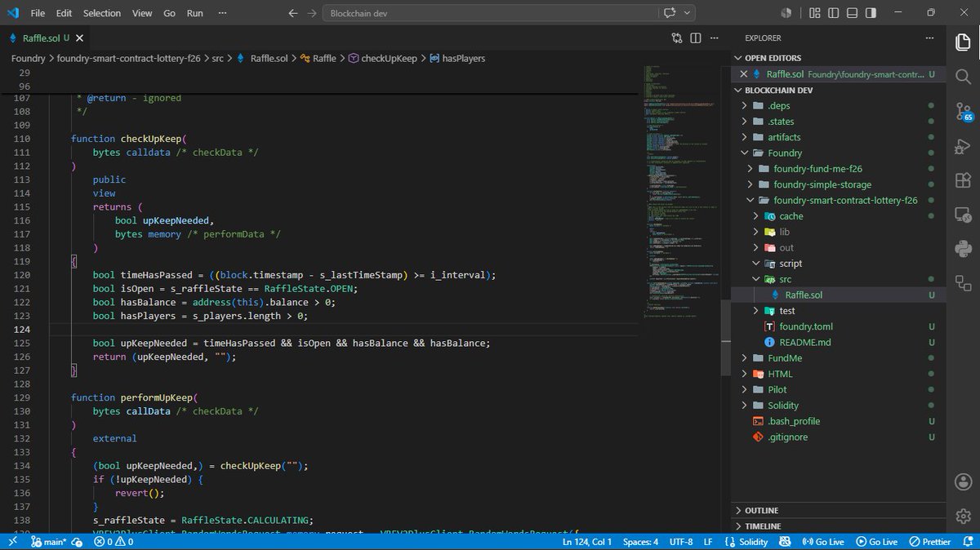Screen dimensions: 980x550
Task: Open README.md in explorer
Action: 840,342
